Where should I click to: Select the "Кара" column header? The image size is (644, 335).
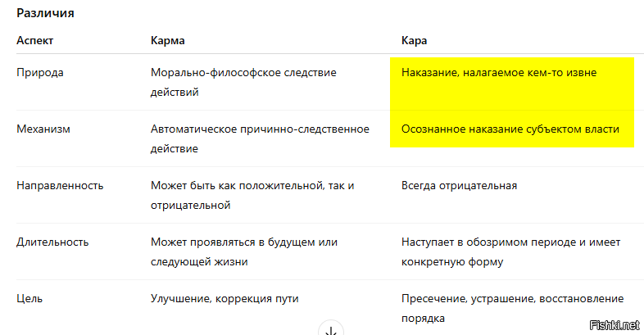tap(414, 40)
